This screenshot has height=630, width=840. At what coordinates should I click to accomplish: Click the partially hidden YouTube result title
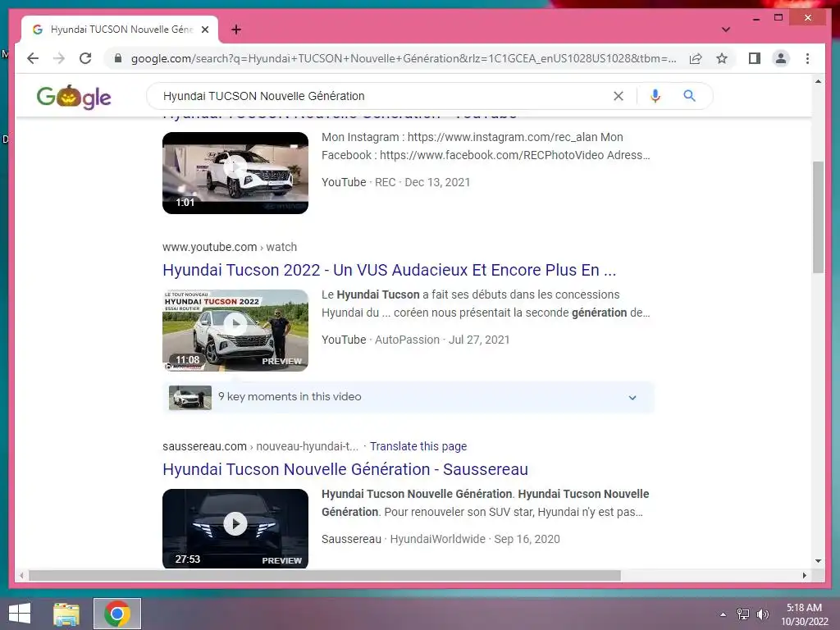point(340,115)
